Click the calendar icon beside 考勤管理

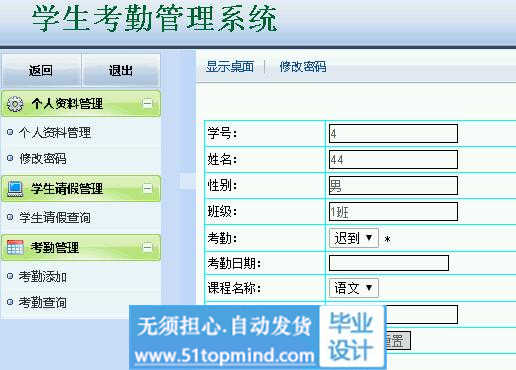[x=15, y=247]
